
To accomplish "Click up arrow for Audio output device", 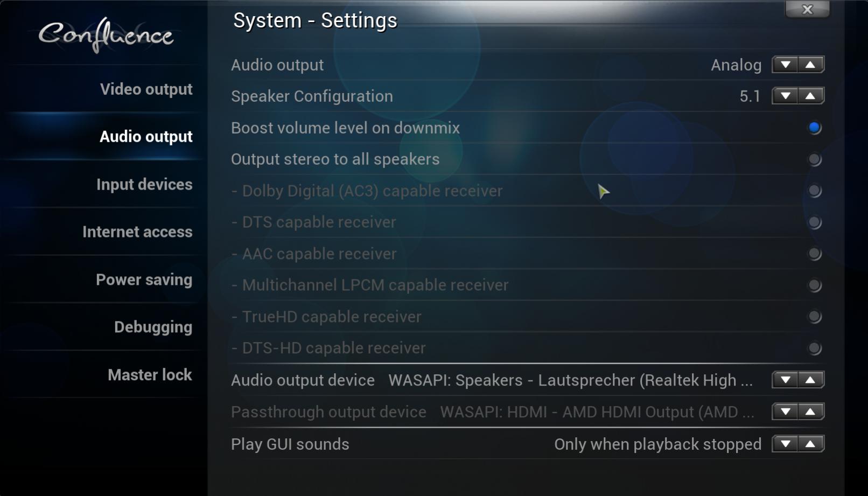I will (x=810, y=380).
